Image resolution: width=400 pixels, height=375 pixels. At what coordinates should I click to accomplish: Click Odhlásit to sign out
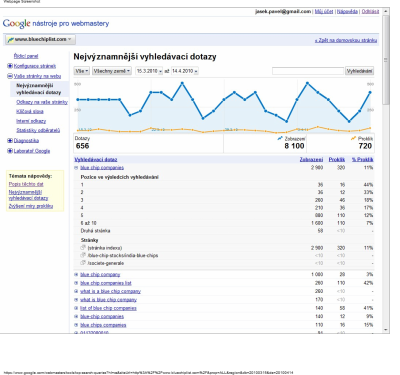370,11
